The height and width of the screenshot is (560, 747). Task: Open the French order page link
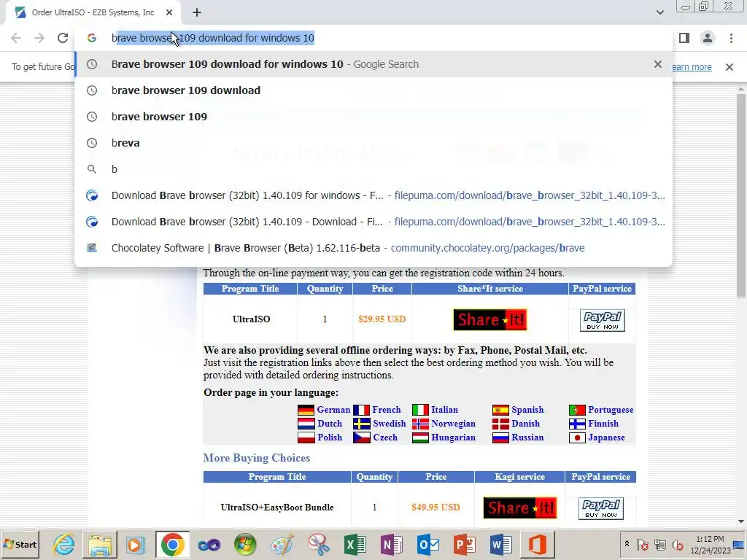387,410
